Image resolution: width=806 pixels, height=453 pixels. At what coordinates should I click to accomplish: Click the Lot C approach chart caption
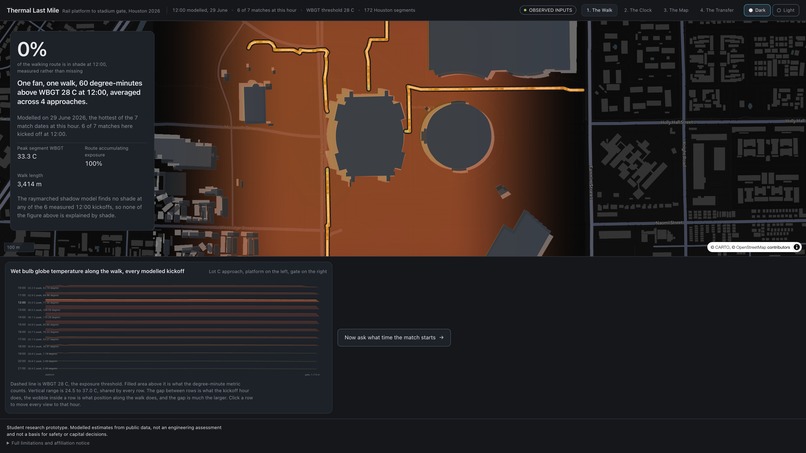click(267, 271)
